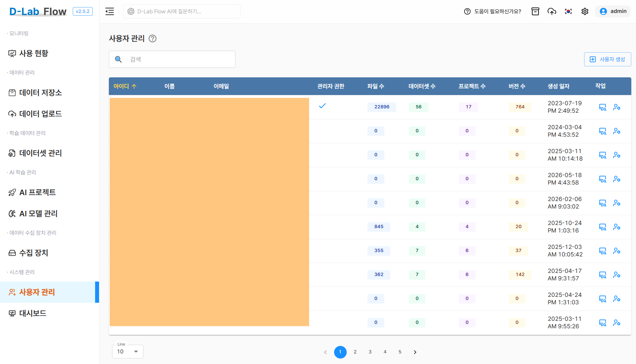The width and height of the screenshot is (636, 364).
Task: Focus the 검색 user search field
Action: pyautogui.click(x=172, y=59)
